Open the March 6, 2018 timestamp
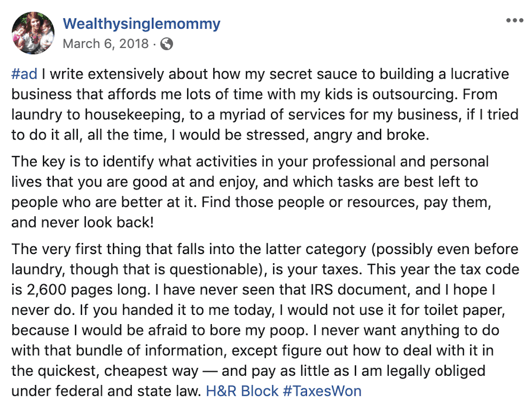 click(106, 44)
